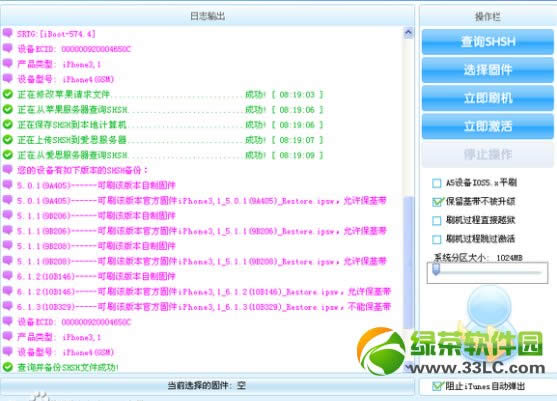Click the bubble icon on 5.1.1(9B206) 自制固件 row

pyautogui.click(x=7, y=215)
